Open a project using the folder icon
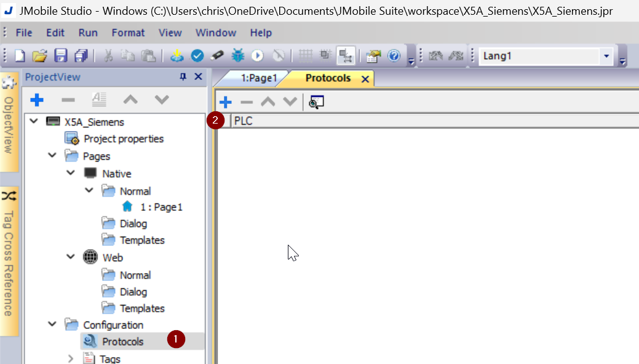Screen dimensions: 639x364 tap(40, 55)
